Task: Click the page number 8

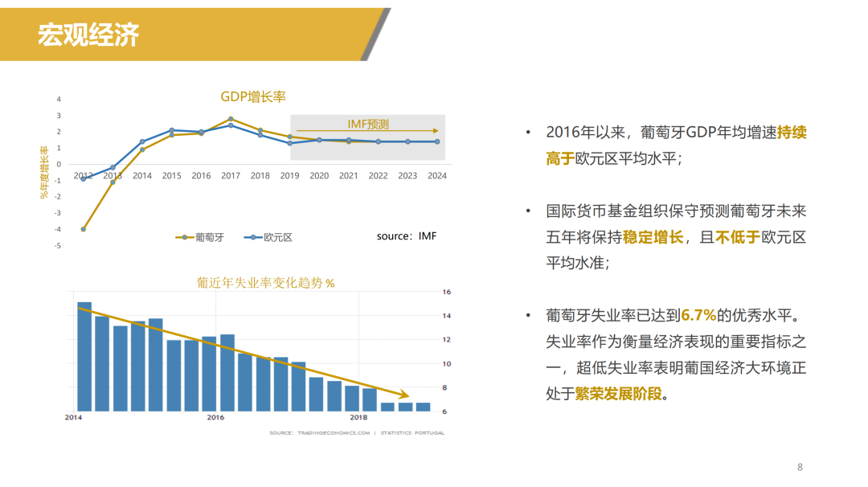Action: point(800,467)
